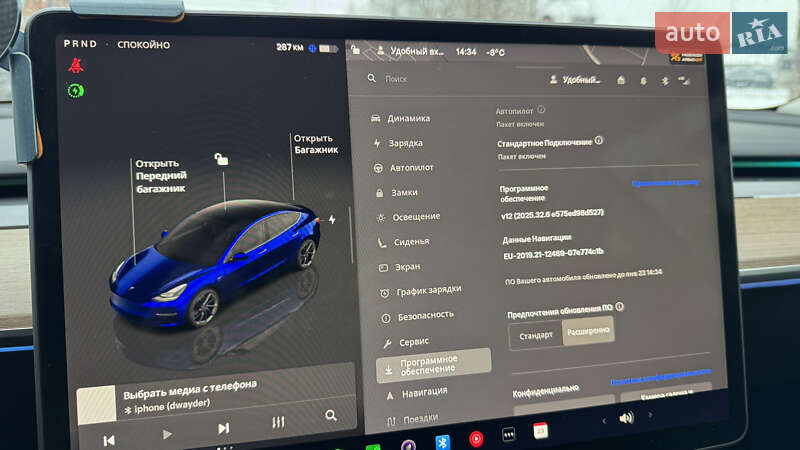Mute using the speaker volume icon
The height and width of the screenshot is (450, 800).
[626, 418]
